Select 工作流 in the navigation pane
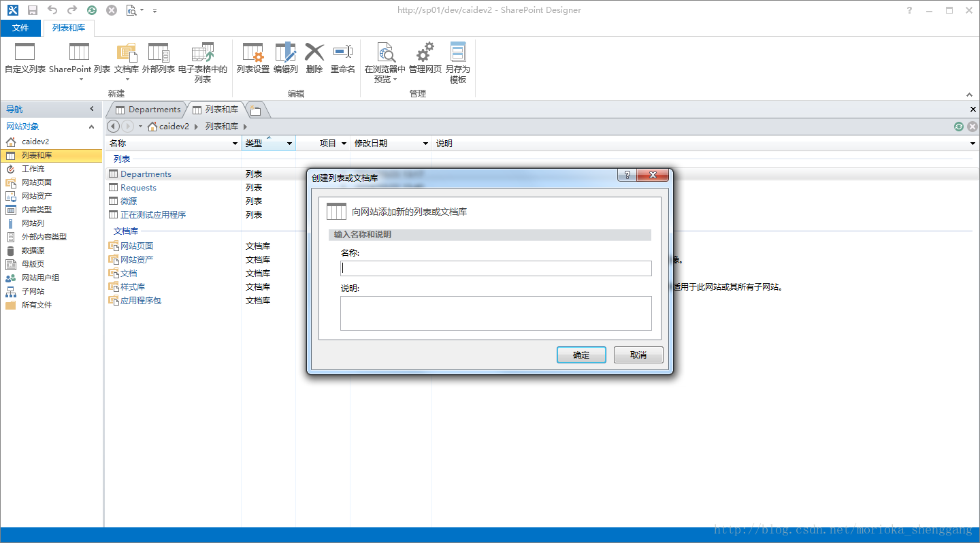The image size is (980, 543). click(x=33, y=169)
